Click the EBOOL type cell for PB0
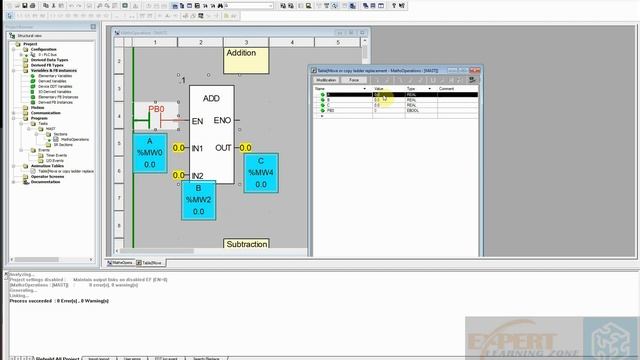Image resolution: width=640 pixels, height=360 pixels. [x=421, y=111]
